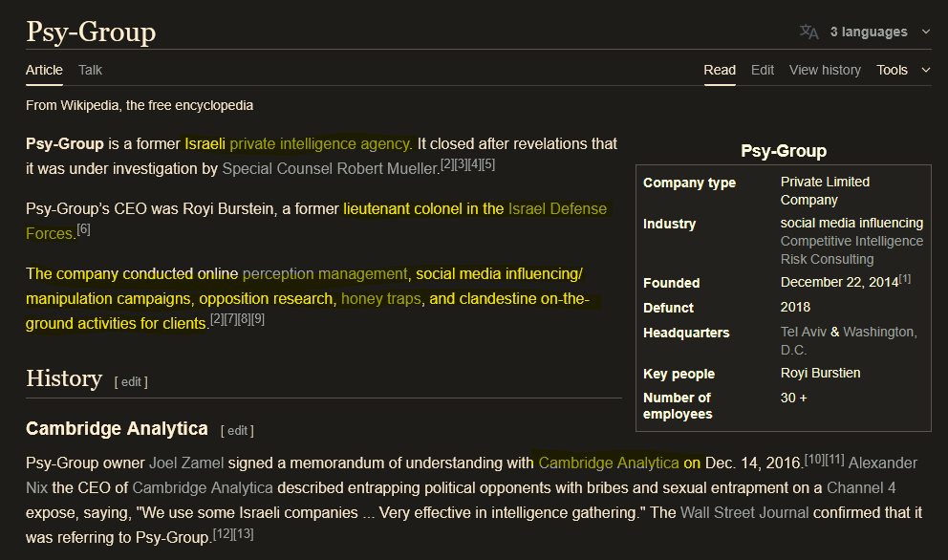Open Cambridge Analytica link in memorandum sentence
This screenshot has height=560, width=948.
609,463
